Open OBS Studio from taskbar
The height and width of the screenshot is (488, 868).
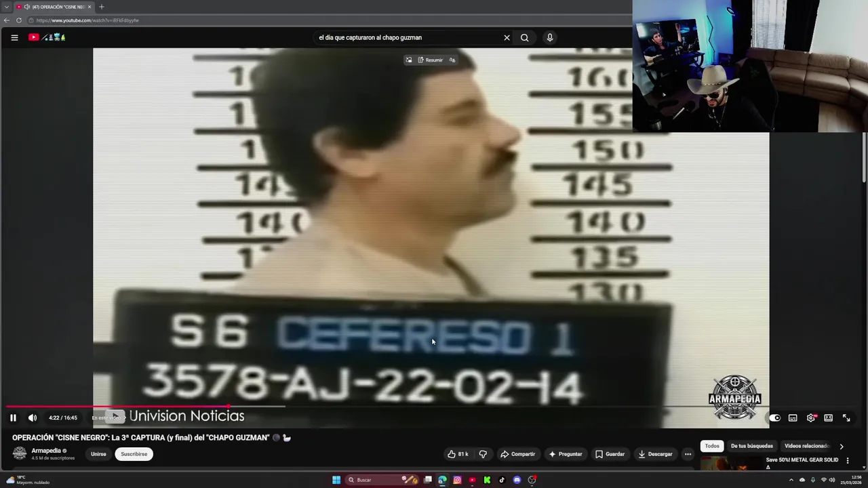tap(532, 480)
